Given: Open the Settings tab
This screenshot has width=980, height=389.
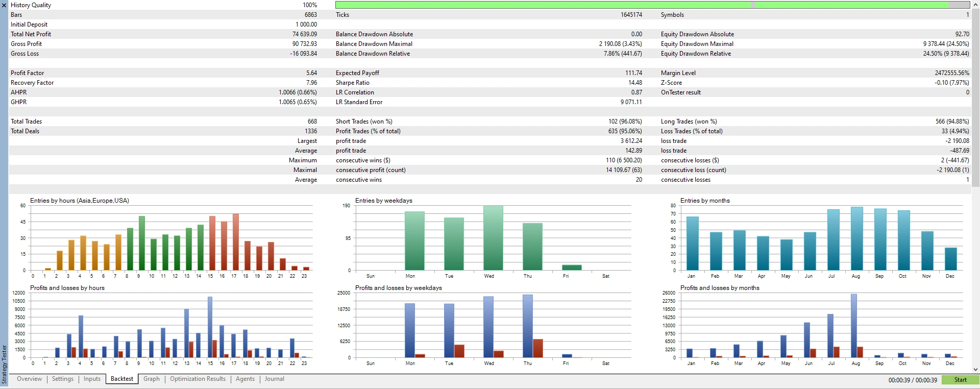Looking at the screenshot, I should coord(63,379).
